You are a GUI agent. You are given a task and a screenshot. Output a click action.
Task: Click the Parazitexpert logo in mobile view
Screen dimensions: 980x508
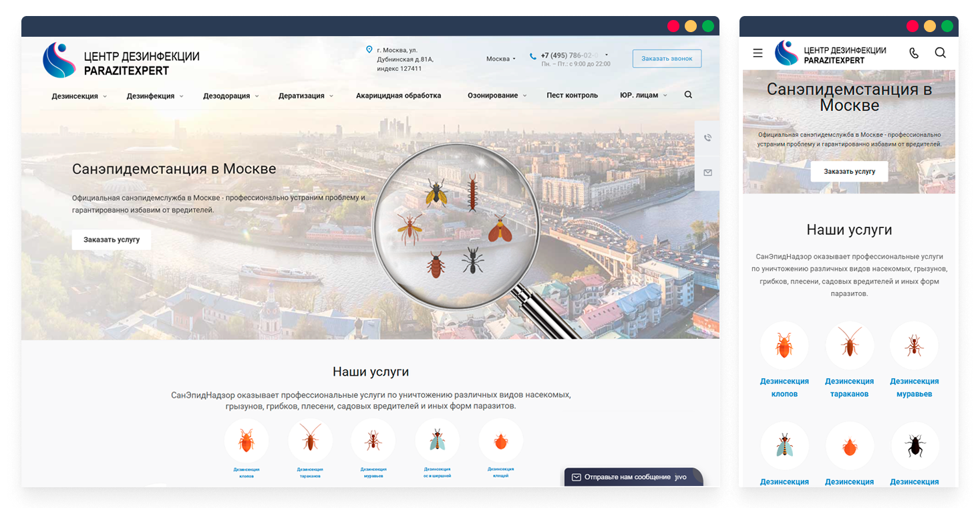coord(830,53)
